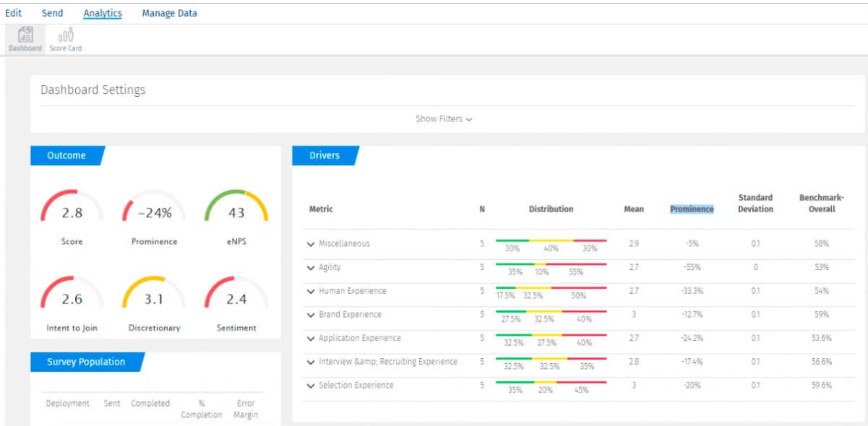Click Miscellaneous benchmark value 58%
Image resolution: width=868 pixels, height=426 pixels.
[821, 244]
